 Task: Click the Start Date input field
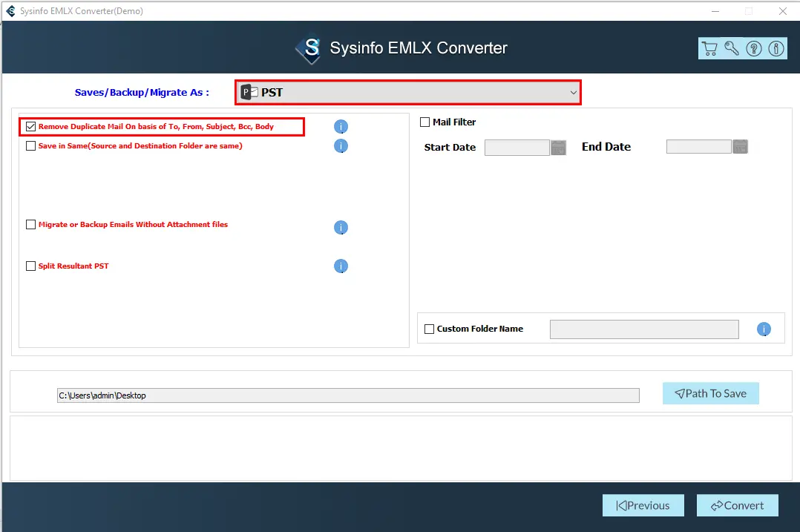coord(517,148)
